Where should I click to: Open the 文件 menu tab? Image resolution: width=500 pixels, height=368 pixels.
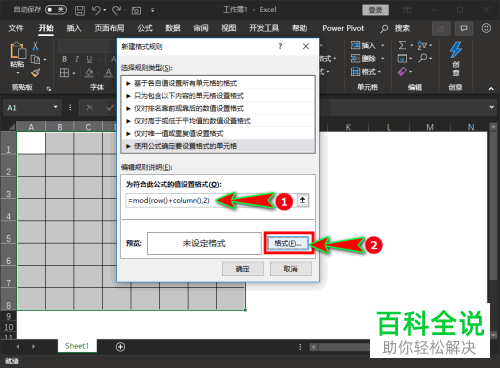pos(16,28)
